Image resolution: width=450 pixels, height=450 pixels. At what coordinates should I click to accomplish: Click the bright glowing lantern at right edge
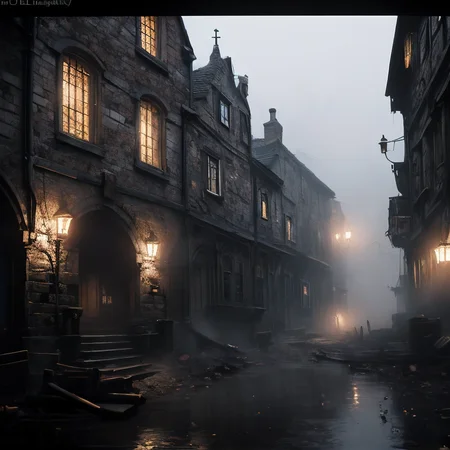(442, 253)
